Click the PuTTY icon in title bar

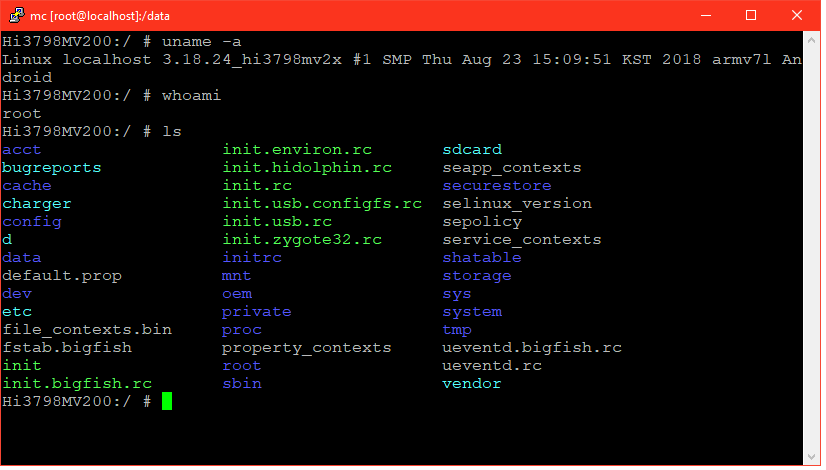click(16, 15)
